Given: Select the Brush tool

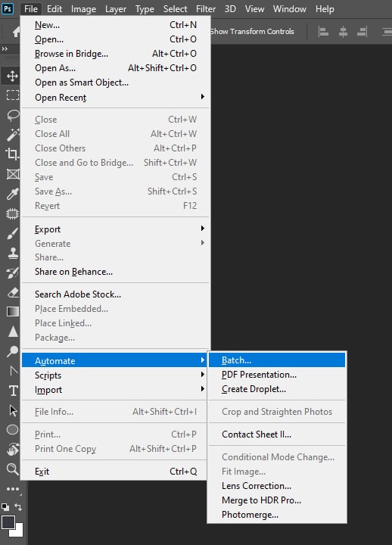Looking at the screenshot, I should tap(13, 233).
